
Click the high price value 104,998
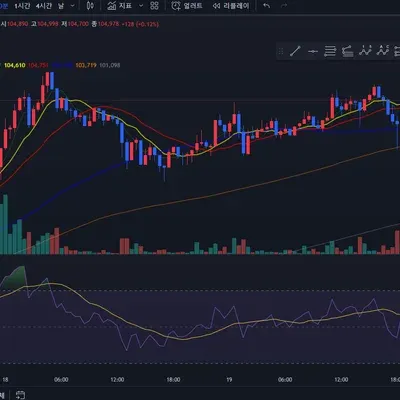click(x=48, y=24)
